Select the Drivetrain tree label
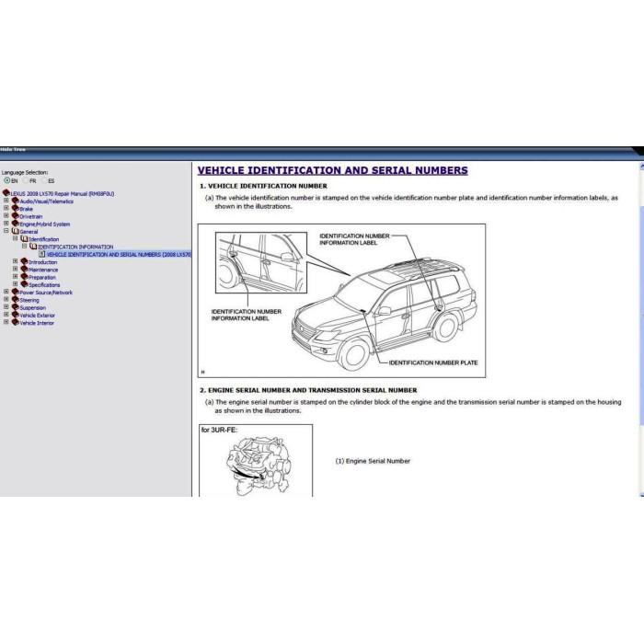Image resolution: width=644 pixels, height=644 pixels. 31,217
